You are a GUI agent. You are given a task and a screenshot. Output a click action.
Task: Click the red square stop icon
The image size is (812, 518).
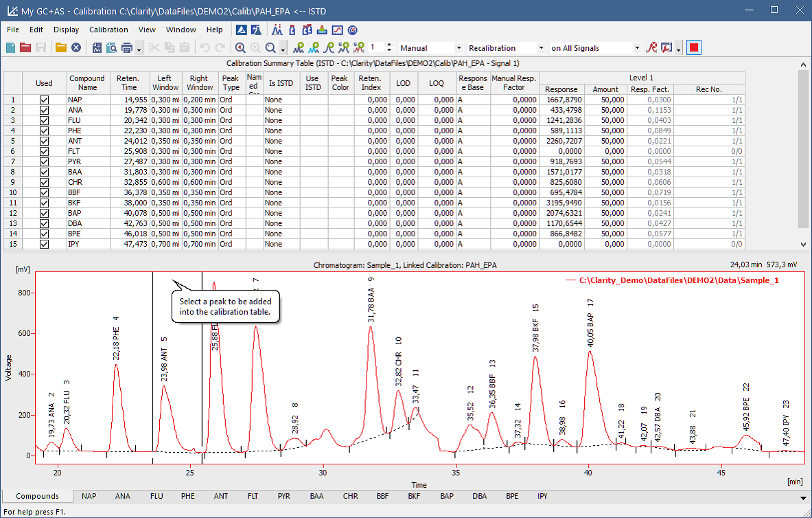694,47
